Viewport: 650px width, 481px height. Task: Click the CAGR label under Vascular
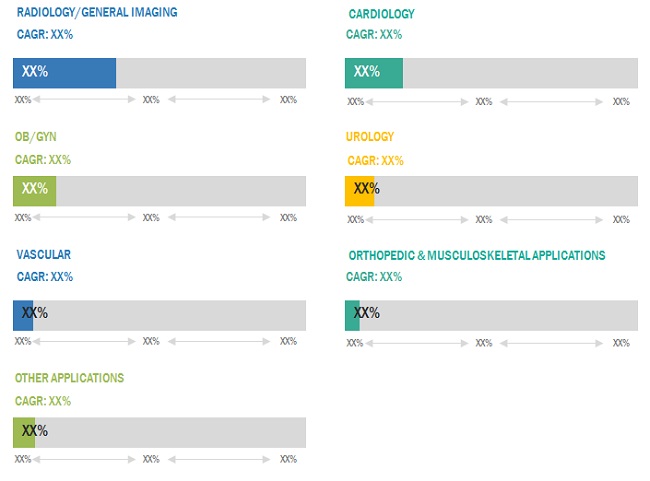point(45,277)
